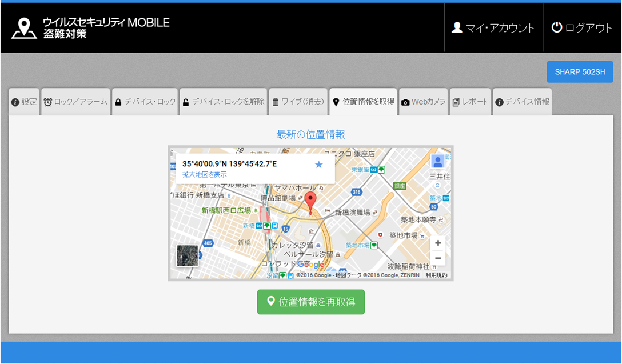Image resolution: width=622 pixels, height=364 pixels.
Task: Open the デバイス・ロック tab
Action: 145,102
